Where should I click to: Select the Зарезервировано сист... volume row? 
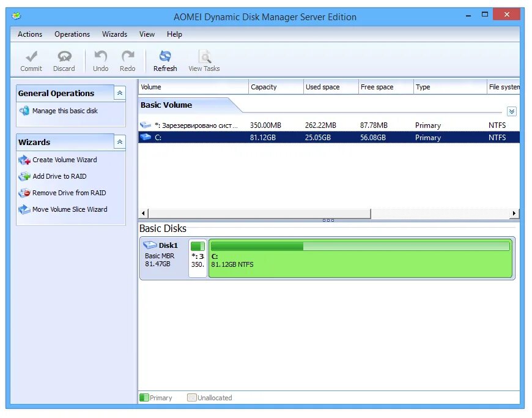(x=329, y=125)
